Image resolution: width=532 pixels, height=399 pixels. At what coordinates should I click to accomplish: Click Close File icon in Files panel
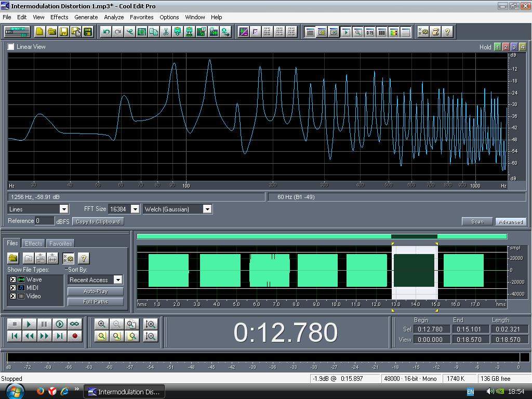29,258
